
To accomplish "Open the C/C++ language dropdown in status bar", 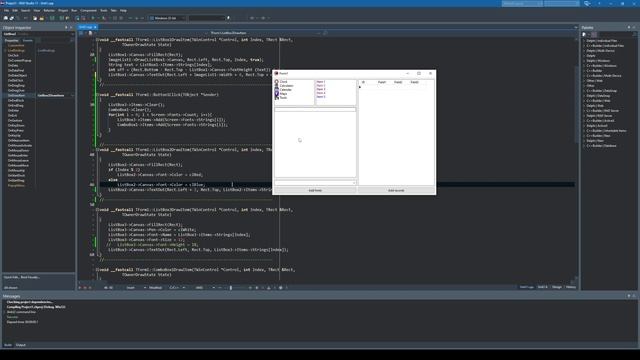I will click(x=177, y=288).
